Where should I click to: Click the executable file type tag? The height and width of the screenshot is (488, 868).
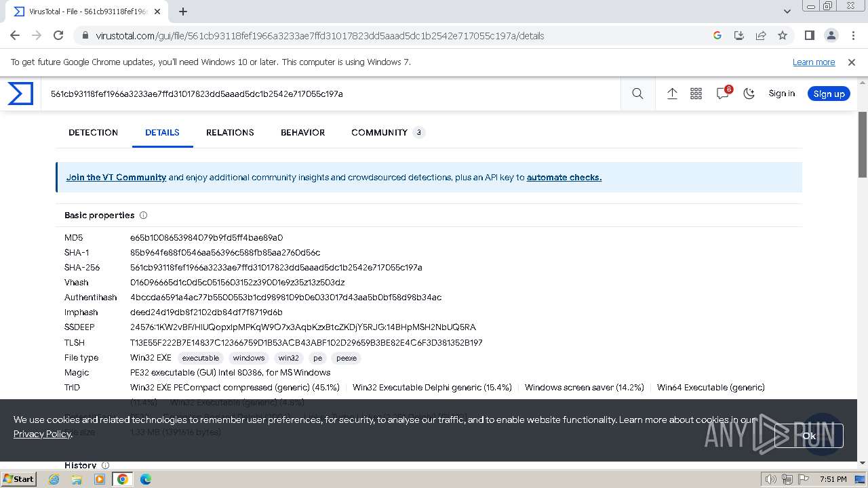[201, 358]
